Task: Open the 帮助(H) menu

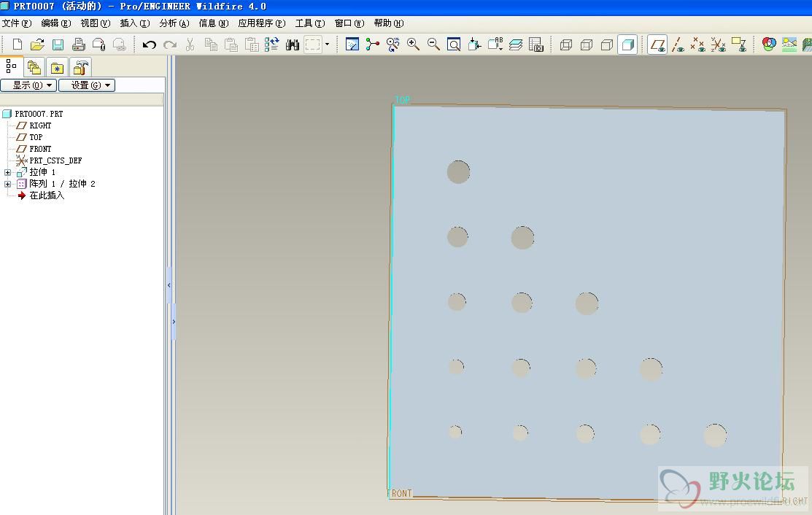Action: [x=388, y=23]
